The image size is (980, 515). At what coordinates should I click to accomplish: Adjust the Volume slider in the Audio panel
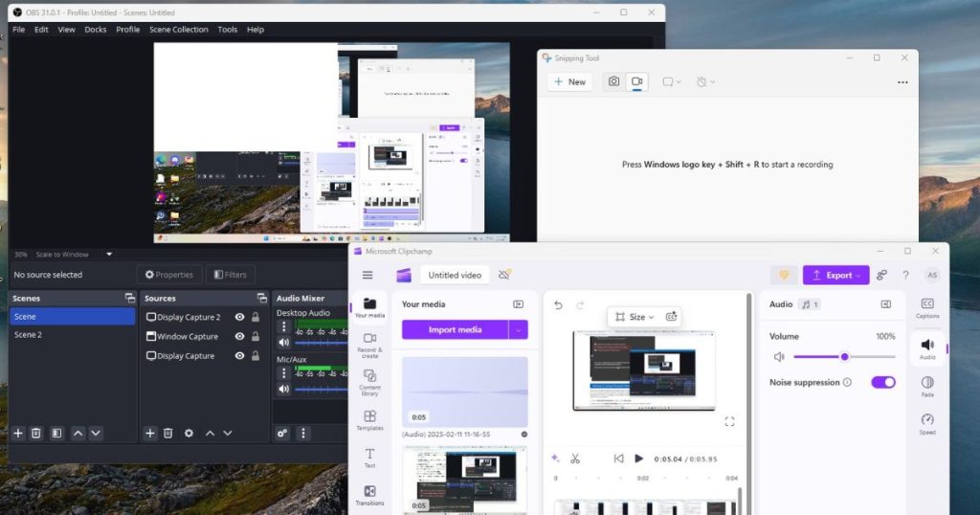coord(844,357)
